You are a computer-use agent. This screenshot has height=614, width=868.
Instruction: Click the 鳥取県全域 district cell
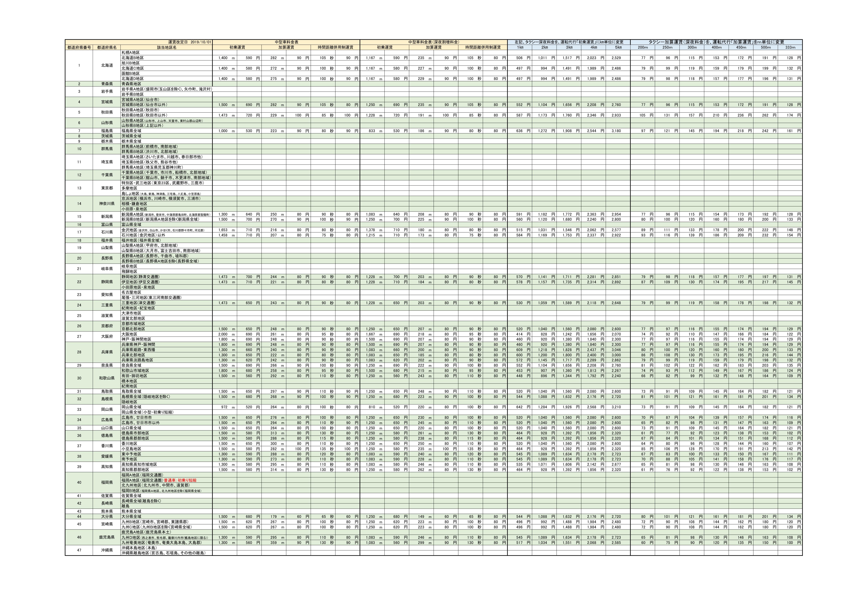[131, 391]
